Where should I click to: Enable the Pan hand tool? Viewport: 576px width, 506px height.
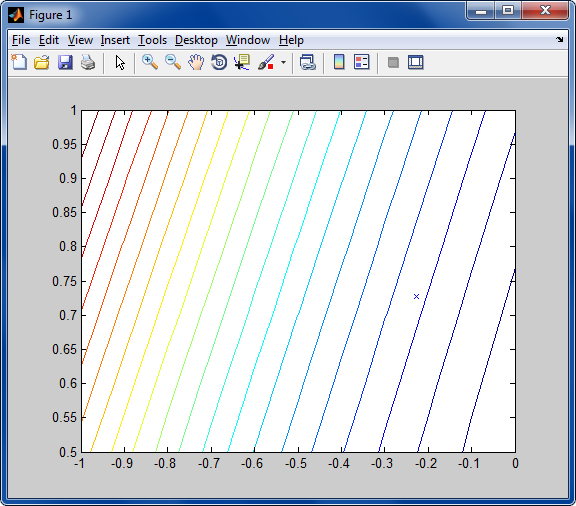(196, 62)
